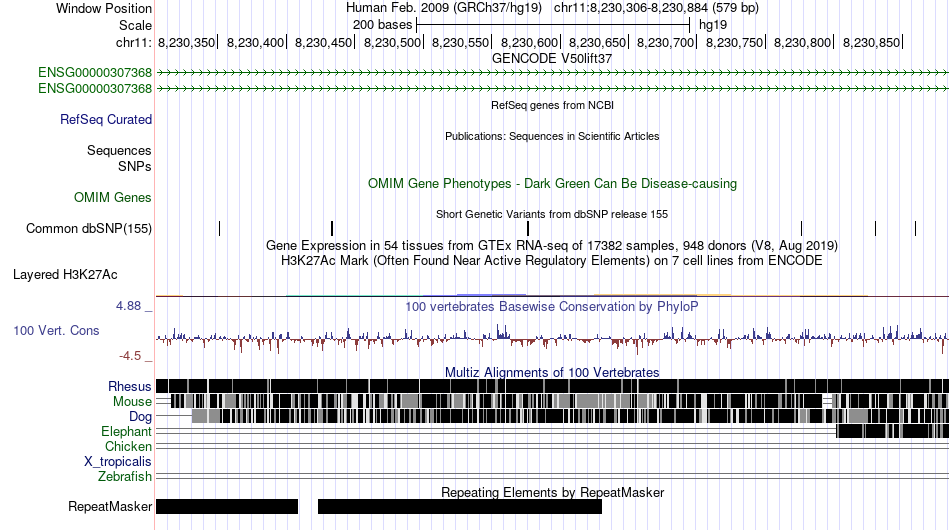Click the 8,230,500 ruler position
The height and width of the screenshot is (530, 950).
tap(392, 42)
